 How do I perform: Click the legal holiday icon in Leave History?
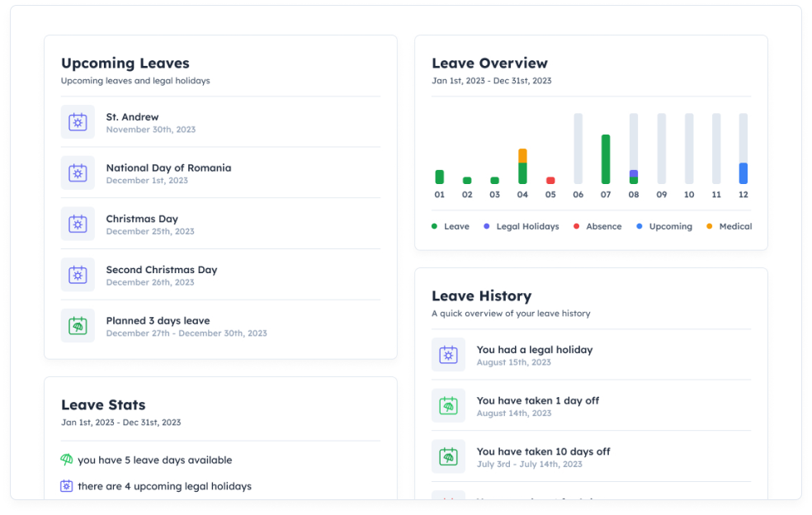[x=448, y=355]
